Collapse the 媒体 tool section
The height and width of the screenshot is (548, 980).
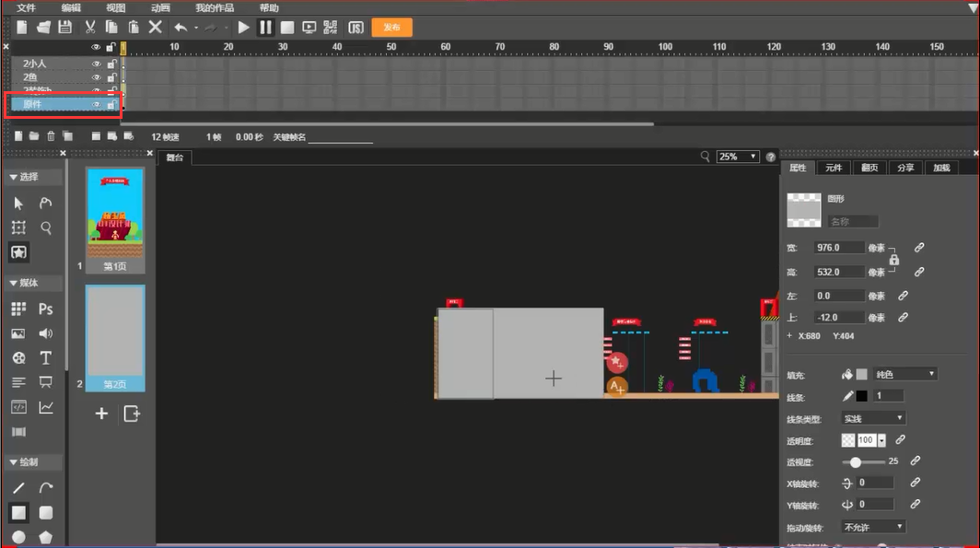pos(13,283)
